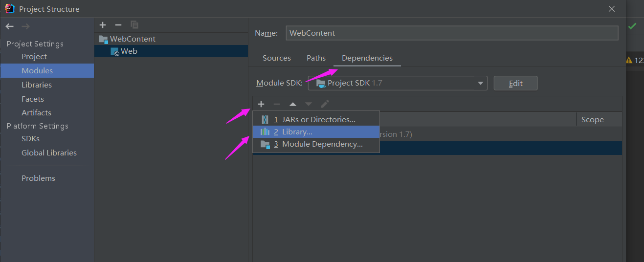This screenshot has height=262, width=644.
Task: Click the back navigation arrow
Action: [10, 26]
